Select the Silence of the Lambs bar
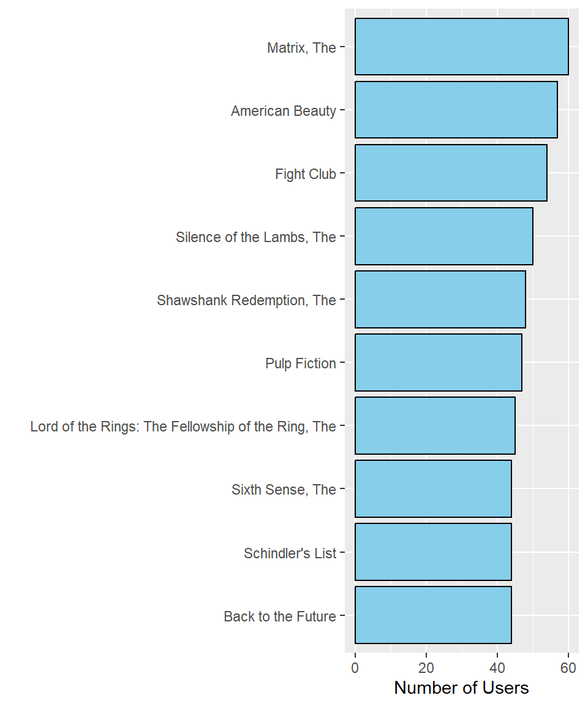Screen dimensions: 588x706 click(443, 236)
